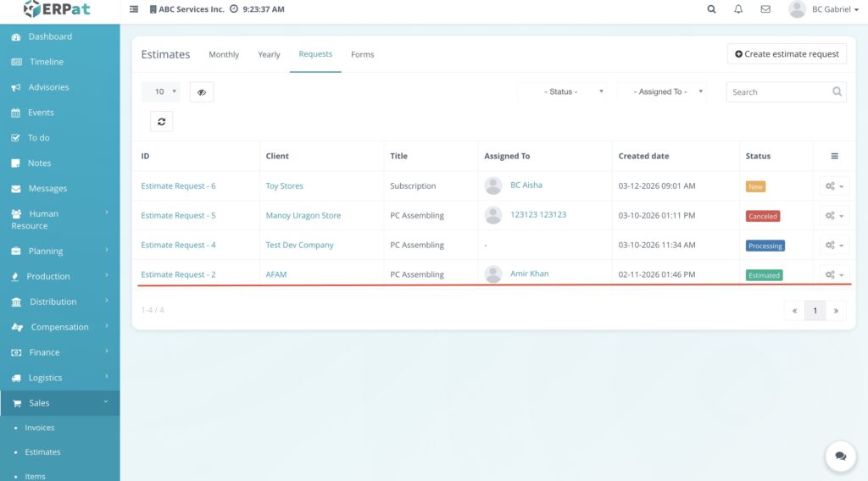Click the search magnifier icon in top bar
Viewport: 868px width, 481px height.
tap(711, 9)
